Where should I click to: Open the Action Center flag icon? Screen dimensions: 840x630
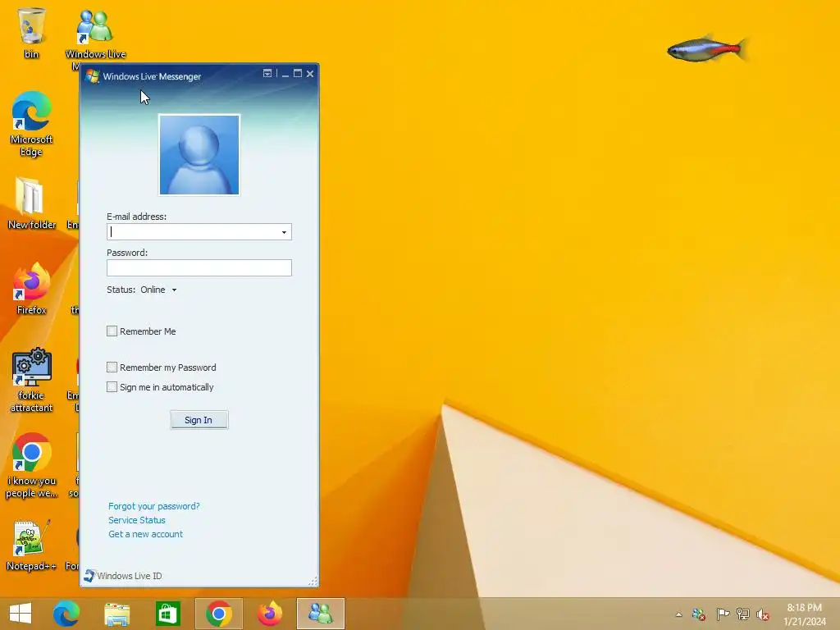coord(722,614)
